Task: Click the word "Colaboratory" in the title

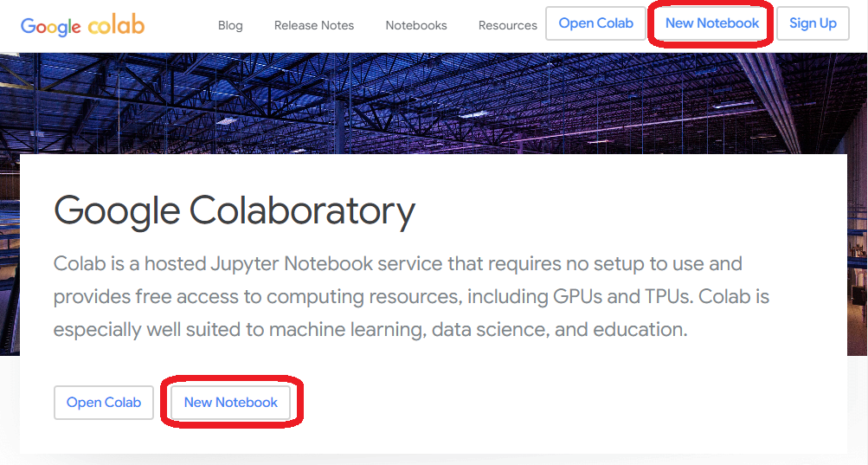Action: (302, 211)
